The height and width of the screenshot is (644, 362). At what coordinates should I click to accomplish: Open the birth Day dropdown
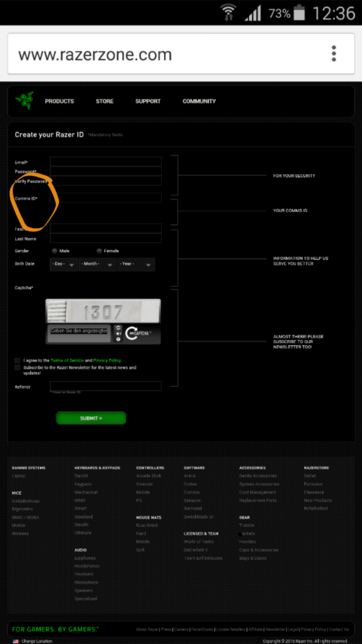(x=64, y=264)
